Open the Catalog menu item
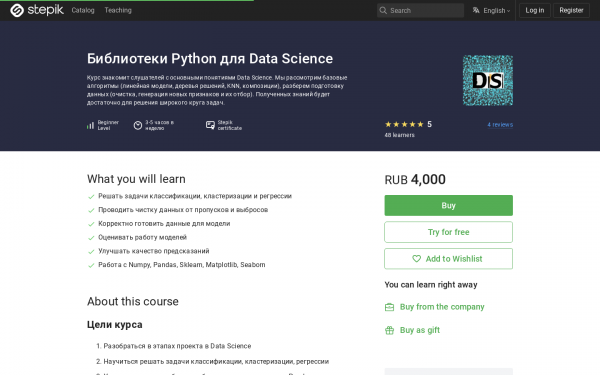The width and height of the screenshot is (600, 375). pos(83,10)
